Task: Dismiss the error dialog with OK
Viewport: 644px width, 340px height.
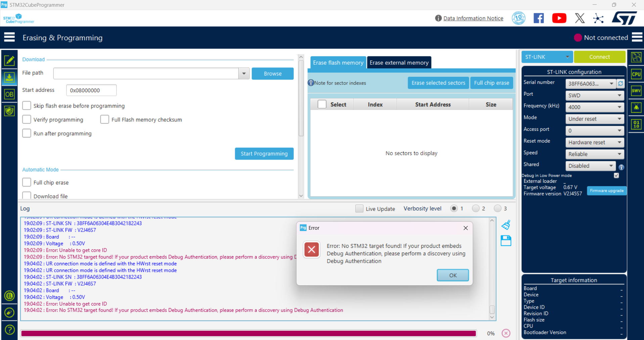Action: click(453, 275)
